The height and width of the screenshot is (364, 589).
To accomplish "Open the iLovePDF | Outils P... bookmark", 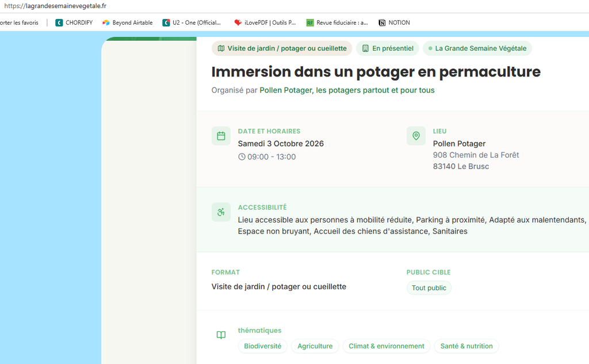I will (x=265, y=22).
